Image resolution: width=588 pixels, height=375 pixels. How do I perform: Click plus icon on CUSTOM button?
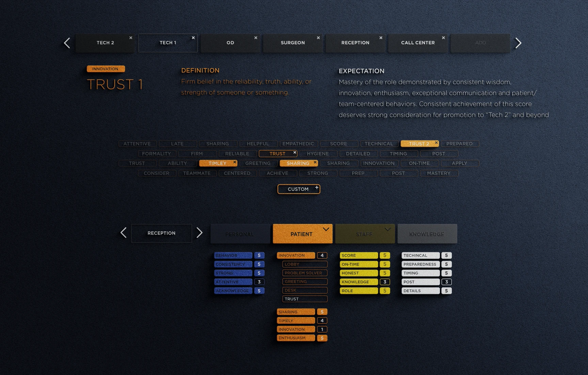tap(317, 187)
